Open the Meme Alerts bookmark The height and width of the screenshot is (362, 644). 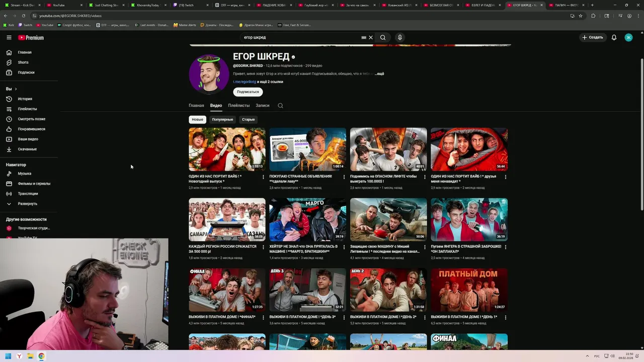click(x=185, y=25)
